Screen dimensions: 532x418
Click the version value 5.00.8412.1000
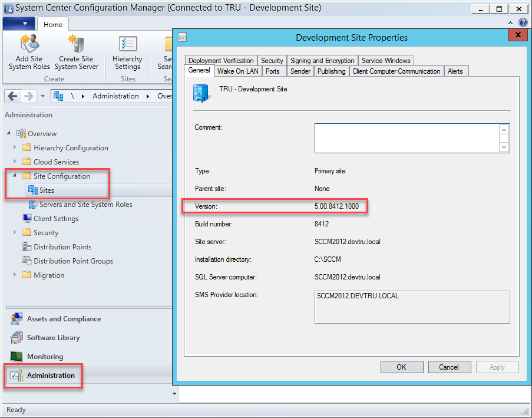click(x=336, y=206)
